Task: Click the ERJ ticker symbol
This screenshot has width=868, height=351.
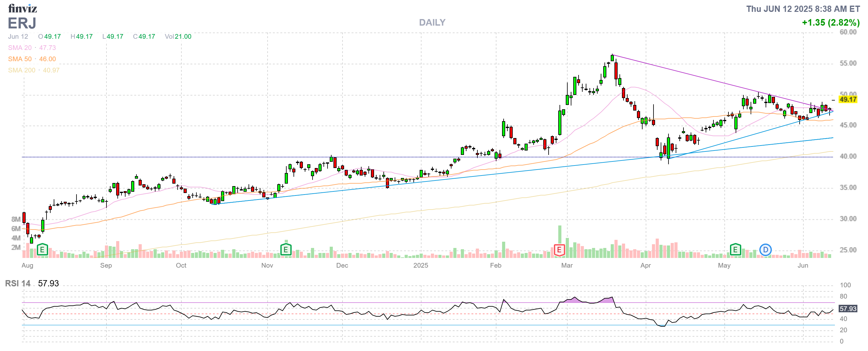Action: (22, 23)
